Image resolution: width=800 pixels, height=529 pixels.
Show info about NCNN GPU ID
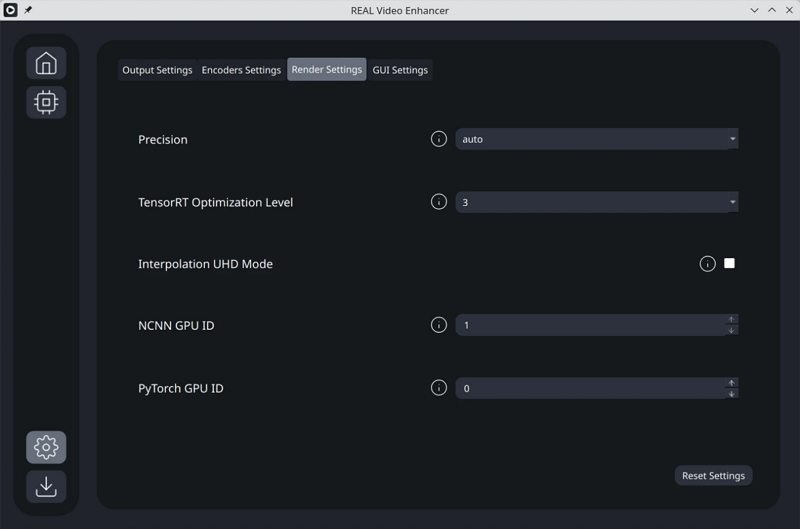439,325
